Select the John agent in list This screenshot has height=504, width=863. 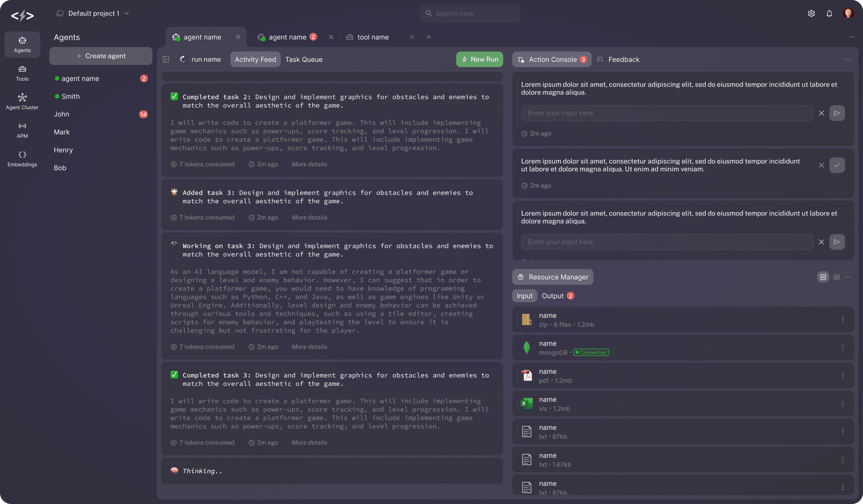(62, 114)
